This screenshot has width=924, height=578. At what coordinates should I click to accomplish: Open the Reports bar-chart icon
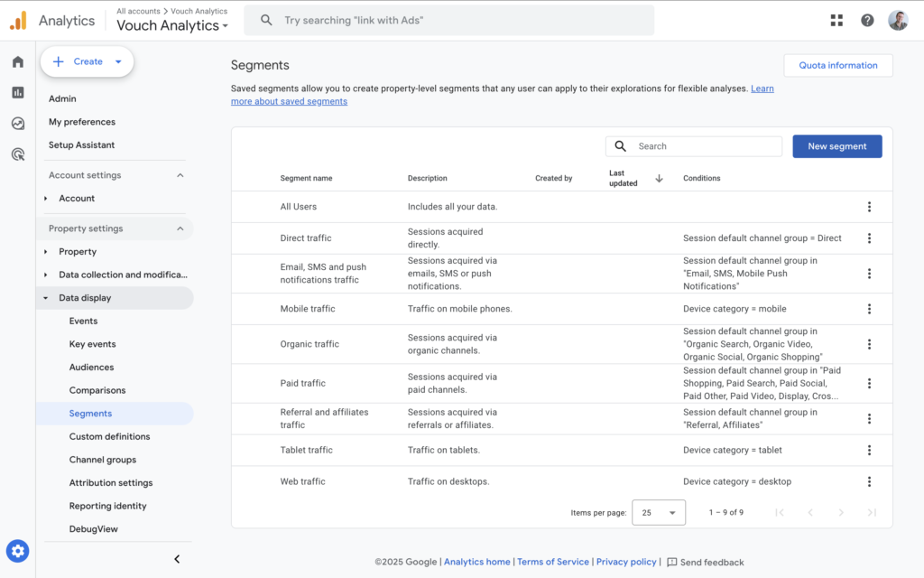coord(18,93)
